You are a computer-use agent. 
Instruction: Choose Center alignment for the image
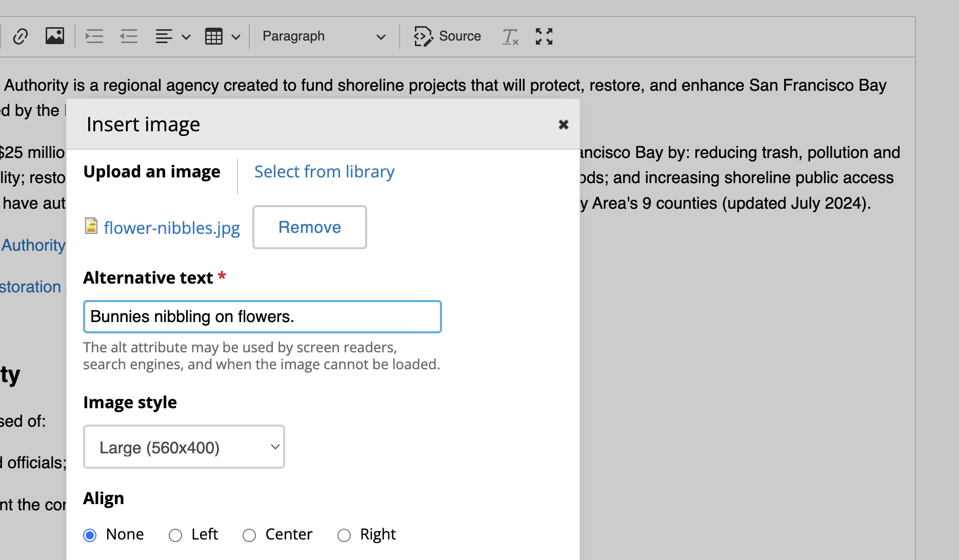[250, 535]
